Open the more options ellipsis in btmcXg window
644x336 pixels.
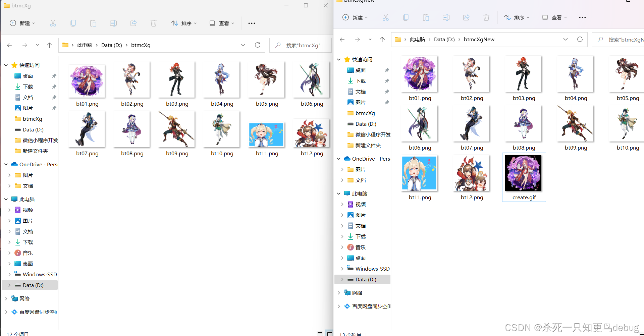[x=252, y=23]
